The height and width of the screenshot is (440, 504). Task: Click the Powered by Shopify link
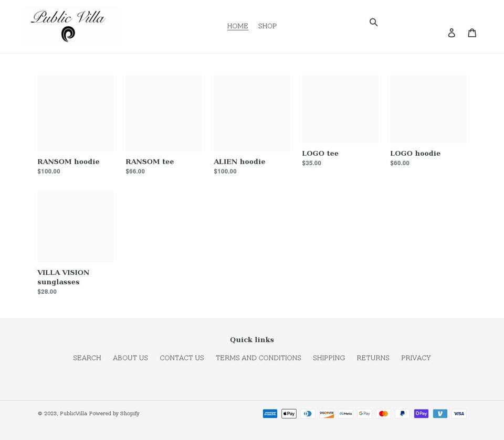tap(114, 414)
